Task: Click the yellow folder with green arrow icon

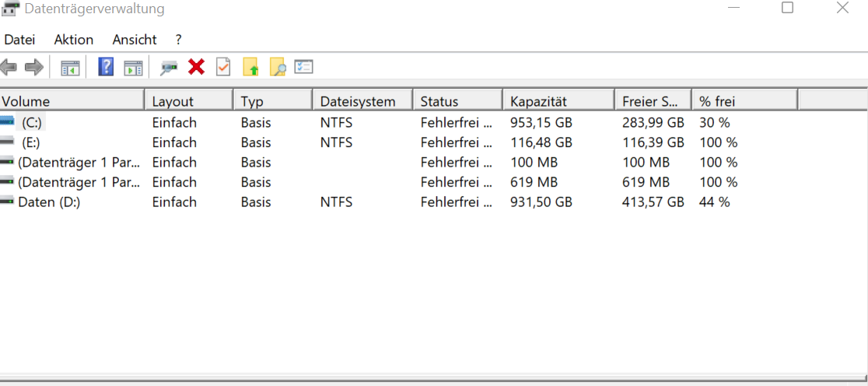Action: click(x=250, y=68)
